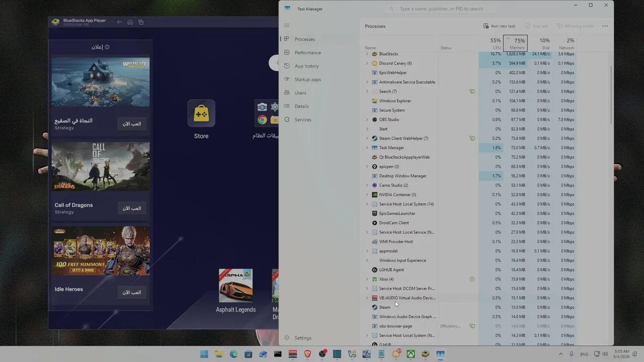Expand NVIDIA Container (3) process group
Image resolution: width=644 pixels, height=362 pixels.
coord(367,195)
